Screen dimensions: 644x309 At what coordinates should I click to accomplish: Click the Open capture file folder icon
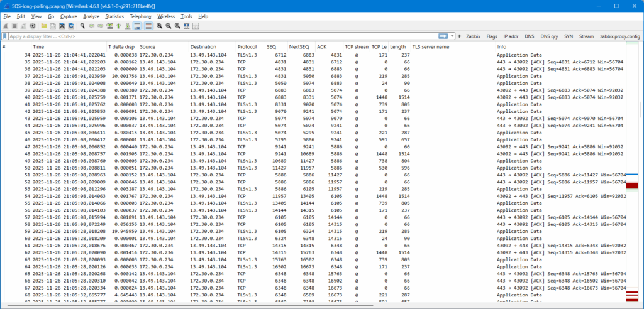[x=44, y=26]
